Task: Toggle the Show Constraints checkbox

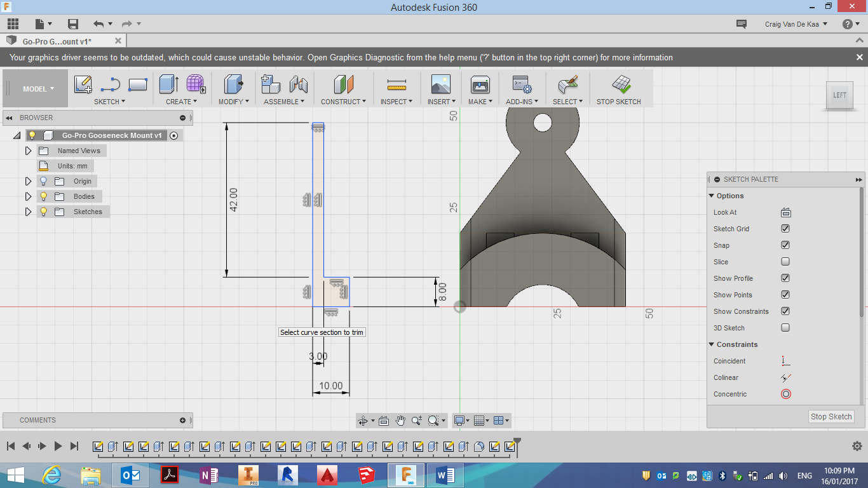Action: (785, 311)
